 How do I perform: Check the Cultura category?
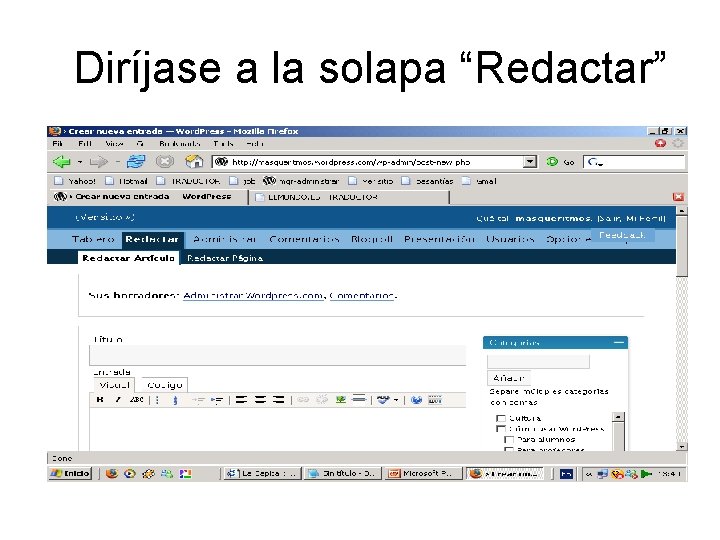coord(501,418)
